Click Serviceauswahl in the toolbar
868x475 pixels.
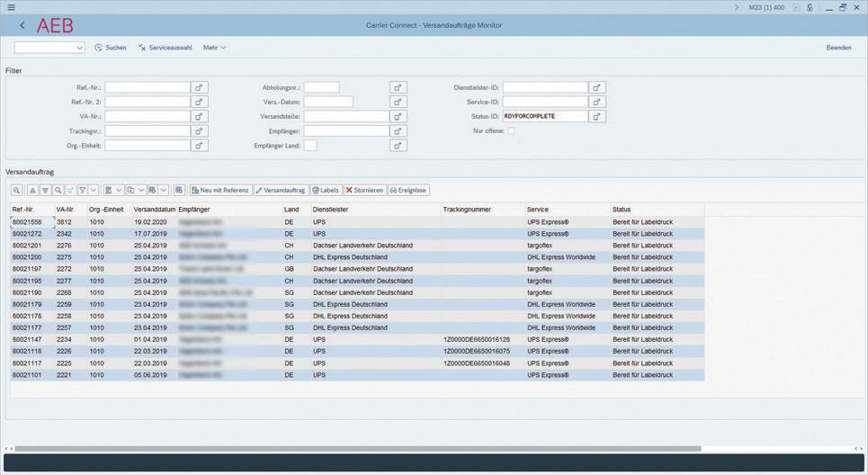[x=165, y=48]
